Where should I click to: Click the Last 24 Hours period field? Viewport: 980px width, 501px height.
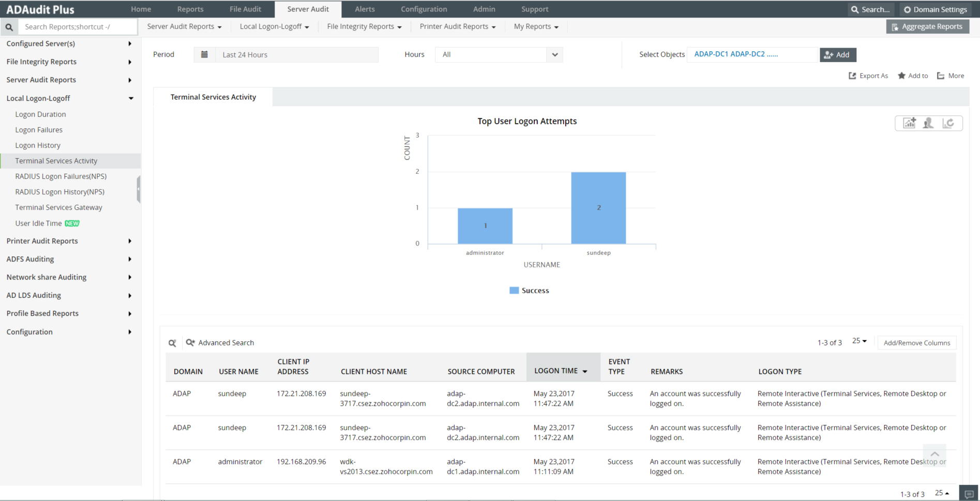(x=297, y=55)
